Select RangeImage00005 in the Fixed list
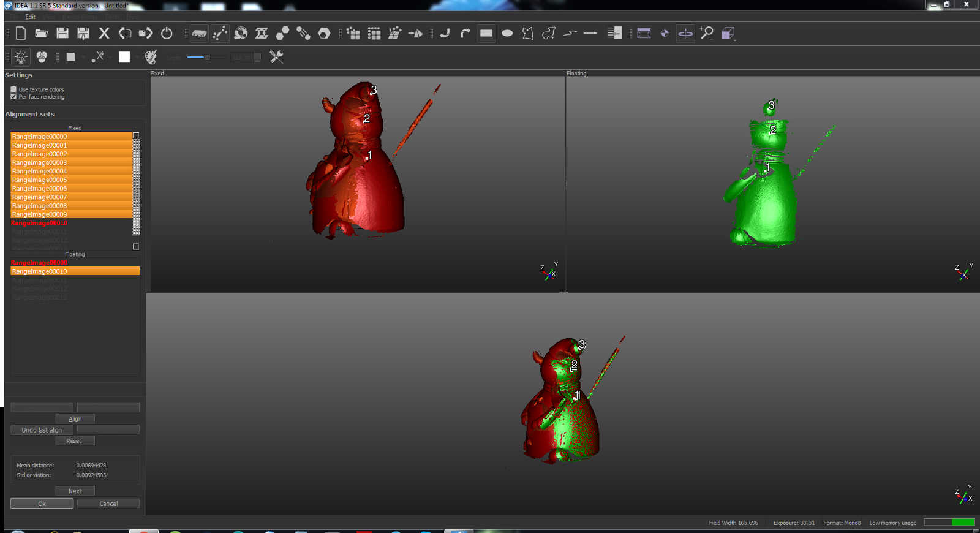Screen dimensions: 980x533 [x=72, y=180]
